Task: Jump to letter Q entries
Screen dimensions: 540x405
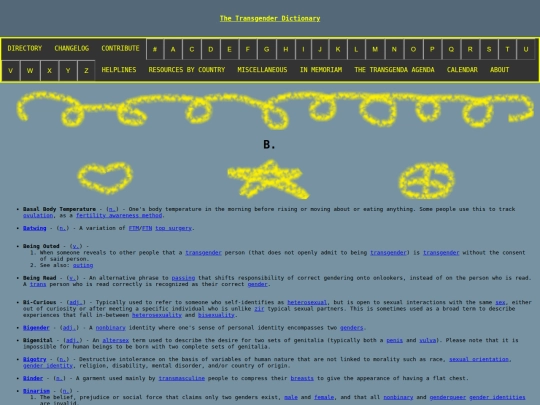Action: point(451,49)
